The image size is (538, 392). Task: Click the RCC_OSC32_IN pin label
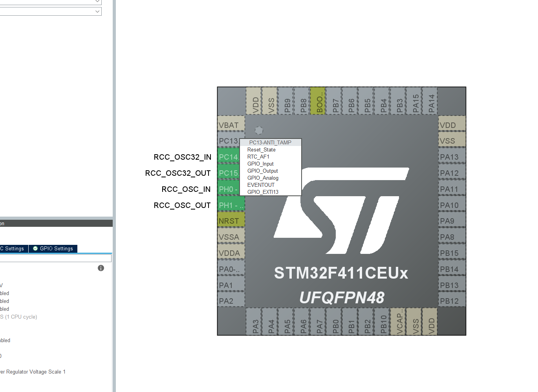point(183,157)
